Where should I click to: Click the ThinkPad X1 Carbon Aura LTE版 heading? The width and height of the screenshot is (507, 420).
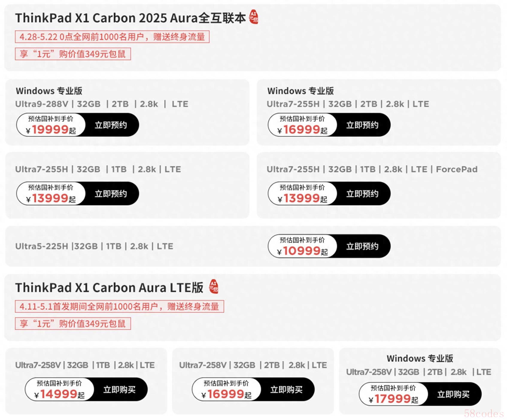pos(109,288)
